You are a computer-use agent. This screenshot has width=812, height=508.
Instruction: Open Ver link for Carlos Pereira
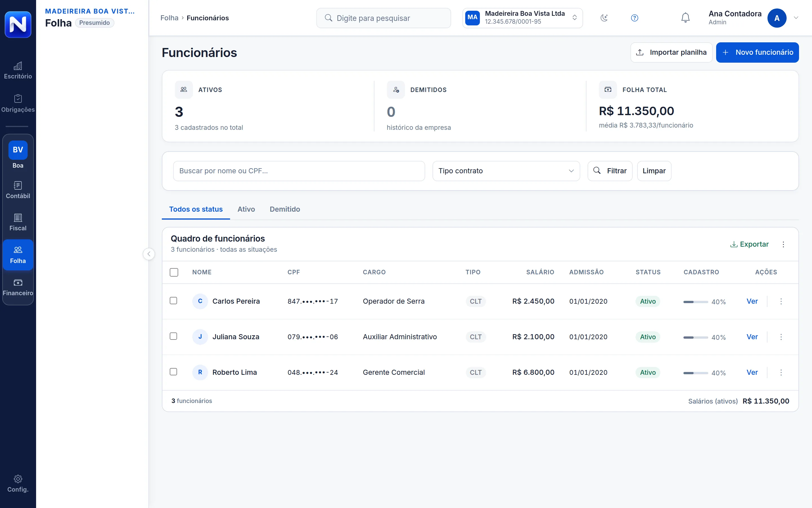click(x=752, y=301)
